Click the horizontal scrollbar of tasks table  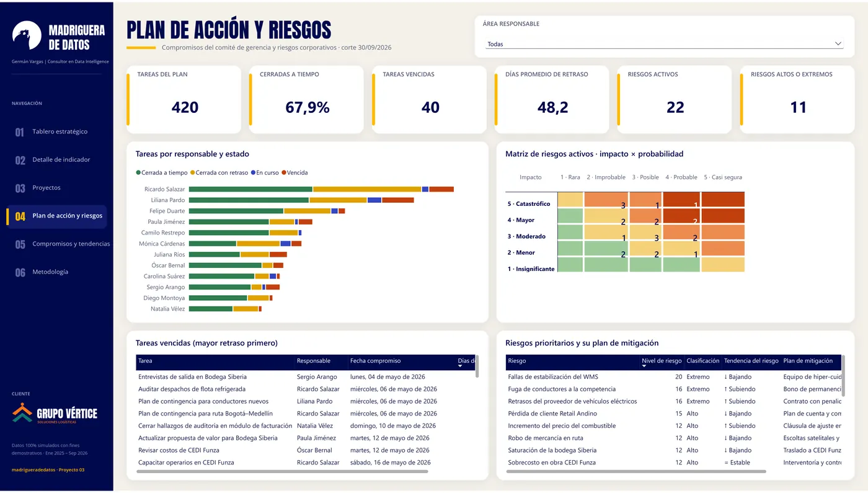282,472
